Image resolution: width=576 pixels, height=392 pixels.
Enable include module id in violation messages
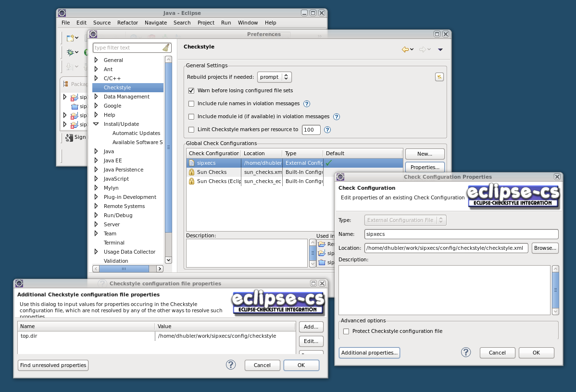[x=191, y=117]
